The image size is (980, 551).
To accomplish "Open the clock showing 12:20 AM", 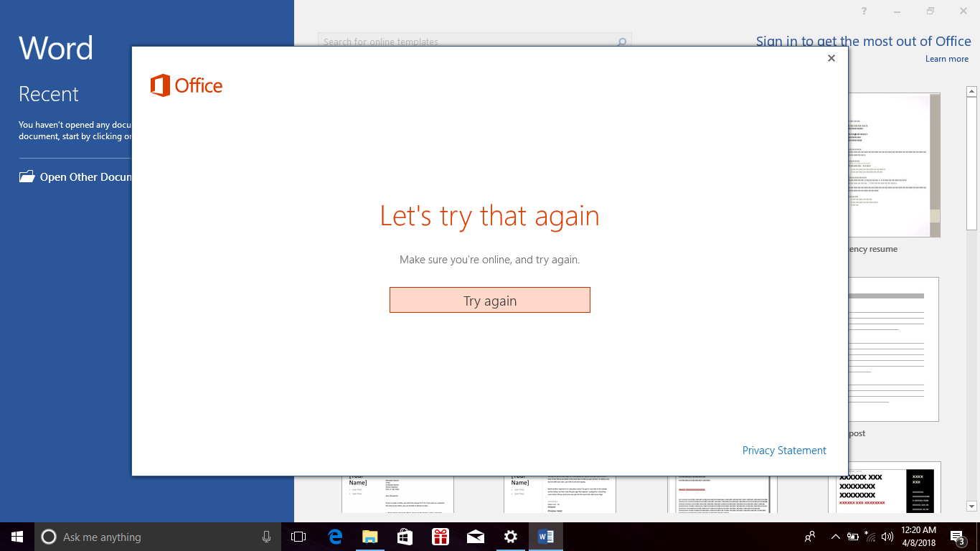I will [x=919, y=537].
